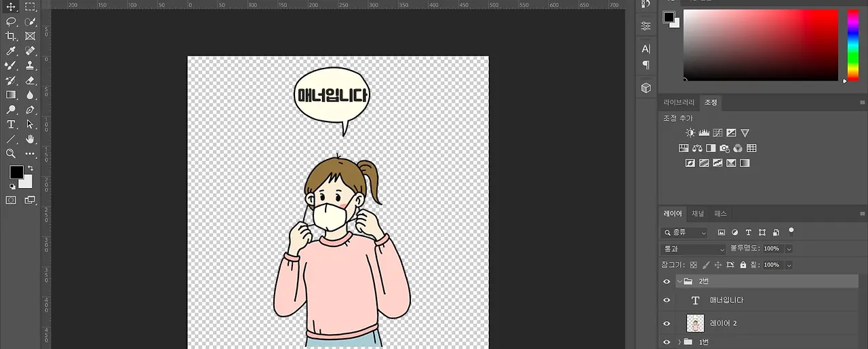
Task: Select the Spot Healing Brush tool
Action: [x=30, y=51]
